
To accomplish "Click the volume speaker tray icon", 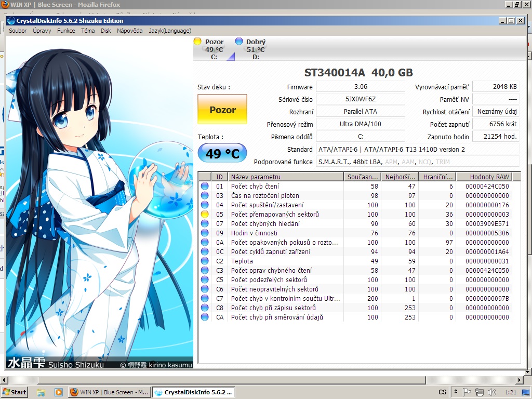I will 490,392.
